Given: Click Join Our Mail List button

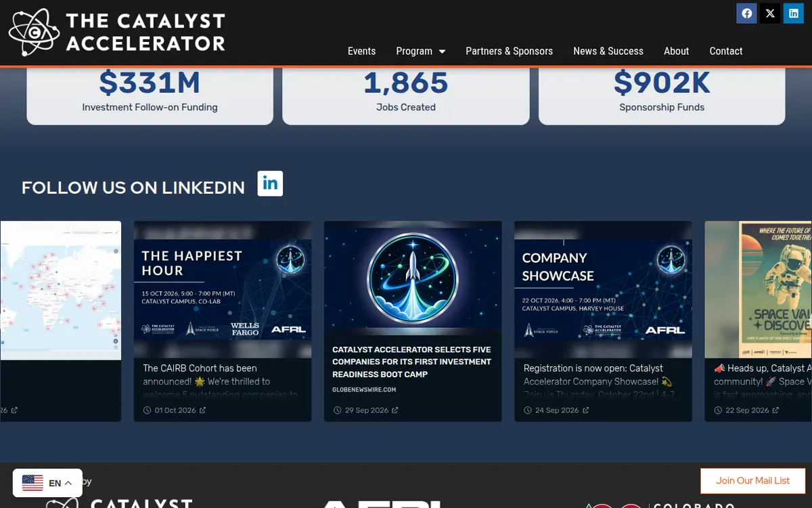Looking at the screenshot, I should (752, 481).
